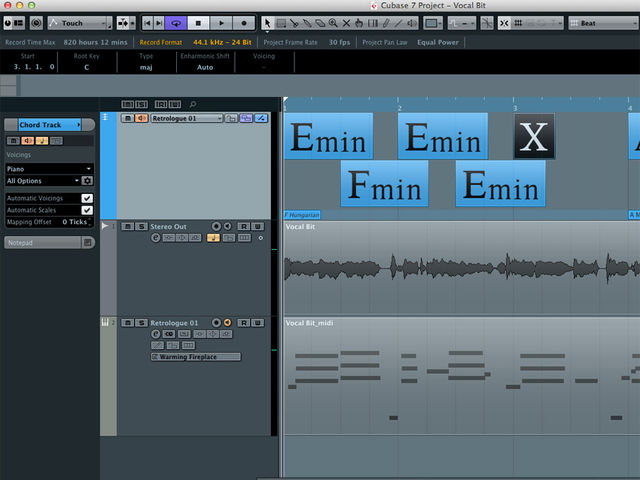This screenshot has height=480, width=640.
Task: Uncheck the Automatic Scales checkbox
Action: tap(87, 210)
